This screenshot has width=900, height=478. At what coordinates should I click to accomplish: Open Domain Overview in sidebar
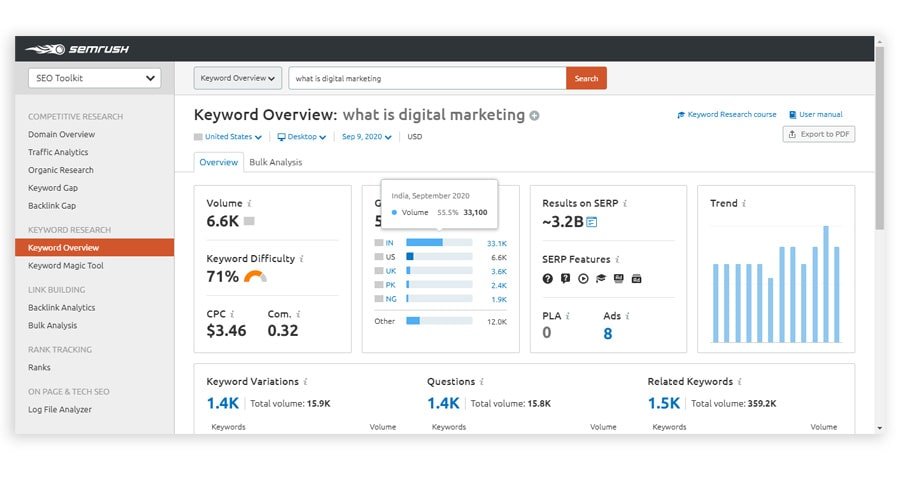pyautogui.click(x=61, y=134)
